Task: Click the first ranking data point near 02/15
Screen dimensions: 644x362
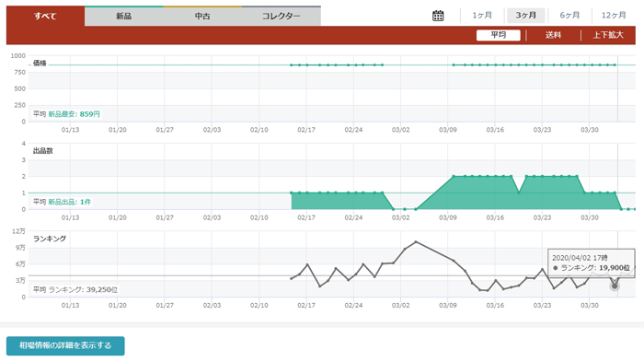Action: point(292,279)
